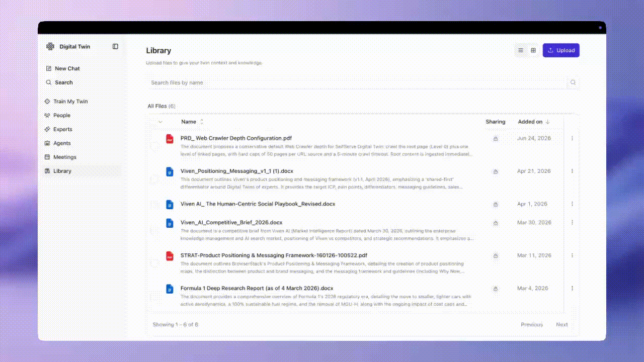Click the People sidebar icon
644x362 pixels.
47,115
